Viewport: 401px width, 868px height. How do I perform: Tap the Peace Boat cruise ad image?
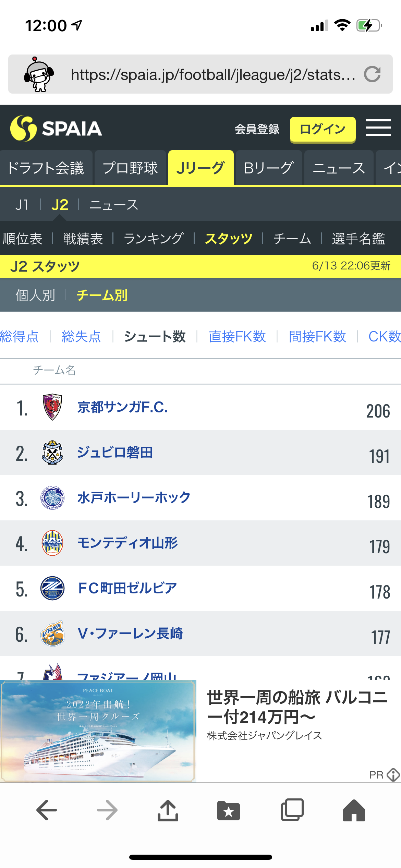click(98, 731)
